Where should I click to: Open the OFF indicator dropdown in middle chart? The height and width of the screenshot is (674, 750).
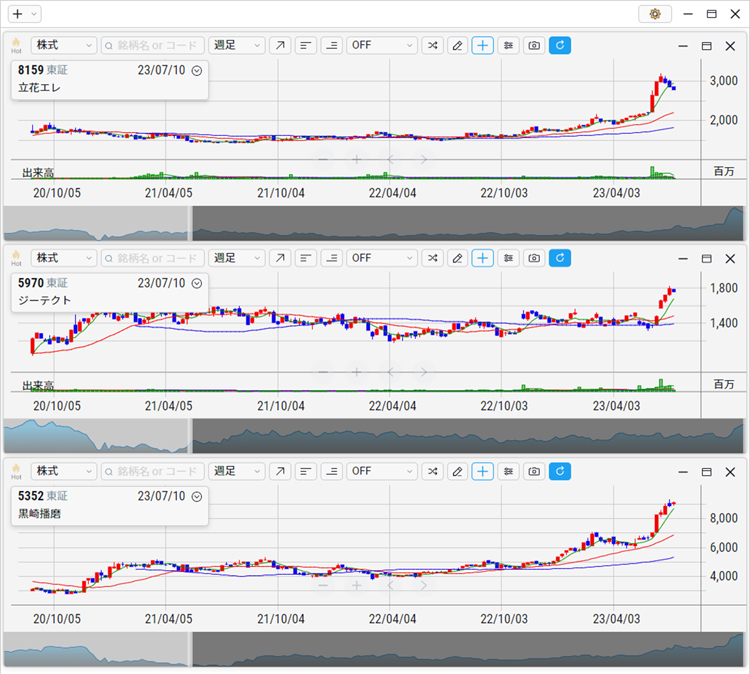pos(382,258)
